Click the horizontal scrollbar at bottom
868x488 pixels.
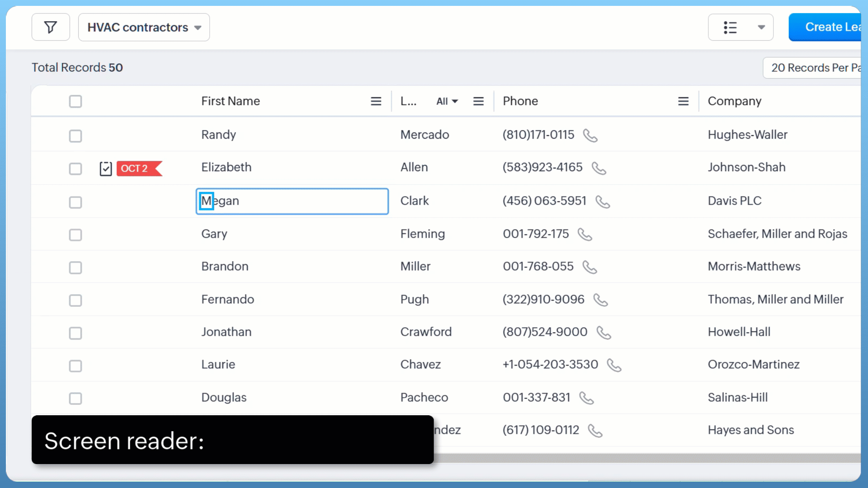coord(646,458)
